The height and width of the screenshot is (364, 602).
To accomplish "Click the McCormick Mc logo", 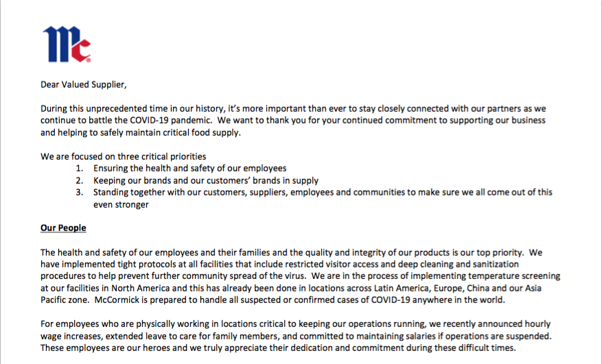I will (67, 44).
